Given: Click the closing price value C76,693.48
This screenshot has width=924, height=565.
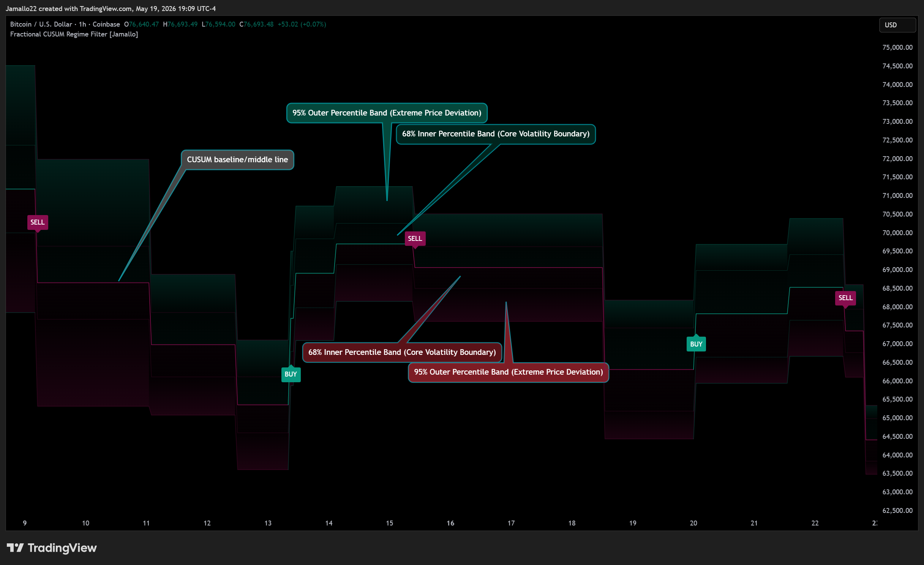Looking at the screenshot, I should [x=256, y=24].
